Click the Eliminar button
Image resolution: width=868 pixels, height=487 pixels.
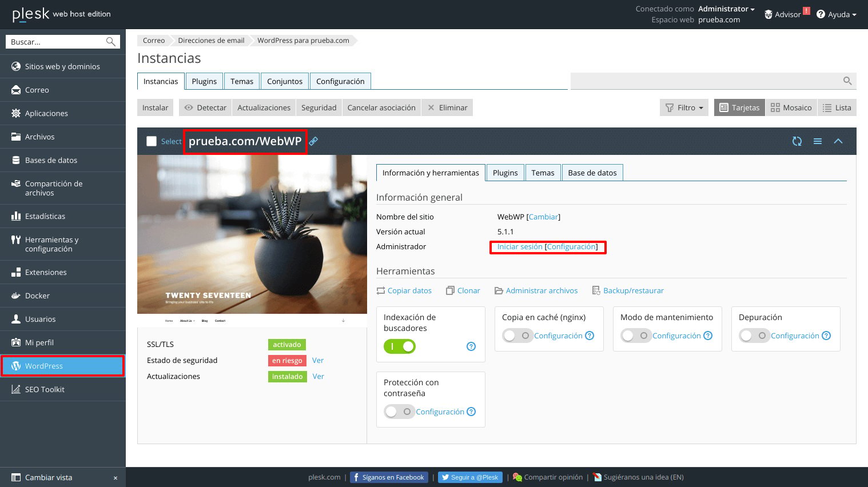(447, 107)
